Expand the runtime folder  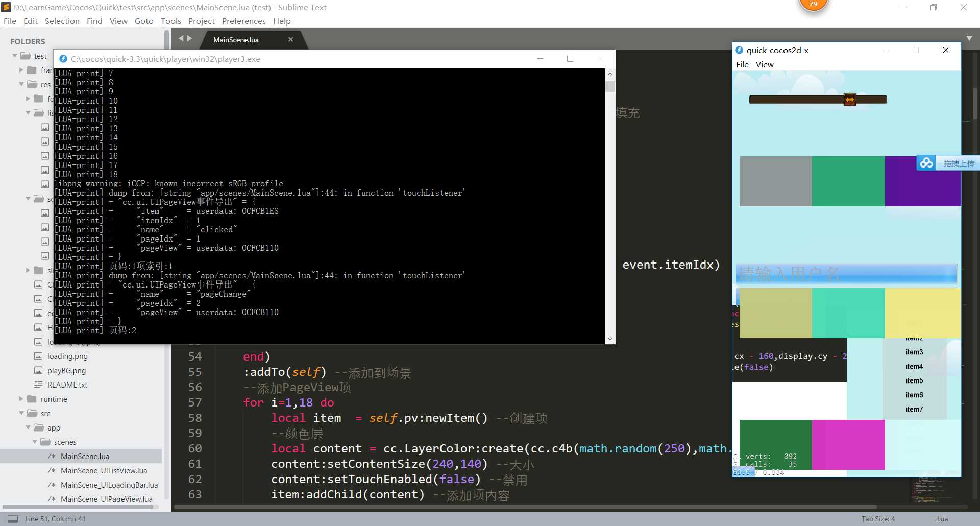click(x=21, y=399)
